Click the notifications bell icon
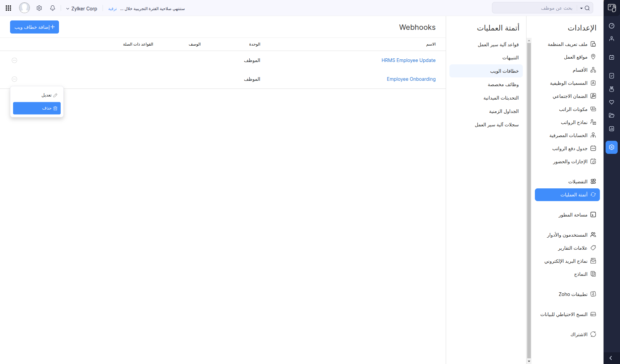 pos(53,8)
